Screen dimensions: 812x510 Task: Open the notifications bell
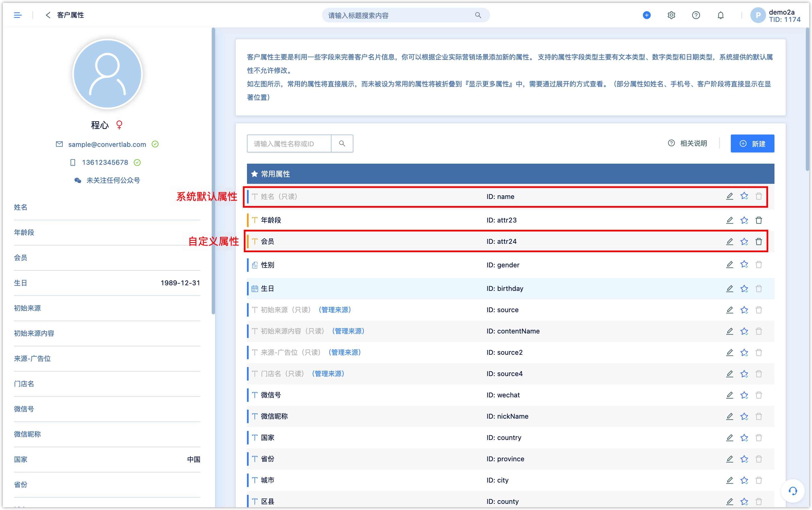coord(720,15)
